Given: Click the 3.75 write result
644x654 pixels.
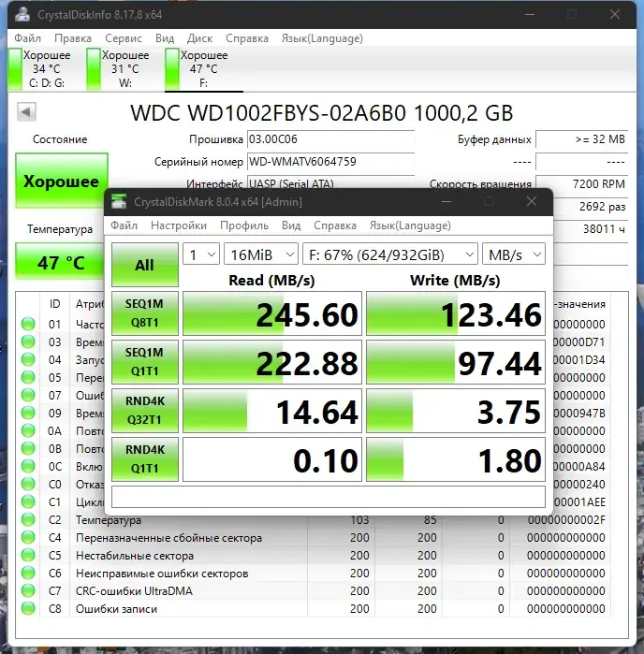Looking at the screenshot, I should pos(456,411).
